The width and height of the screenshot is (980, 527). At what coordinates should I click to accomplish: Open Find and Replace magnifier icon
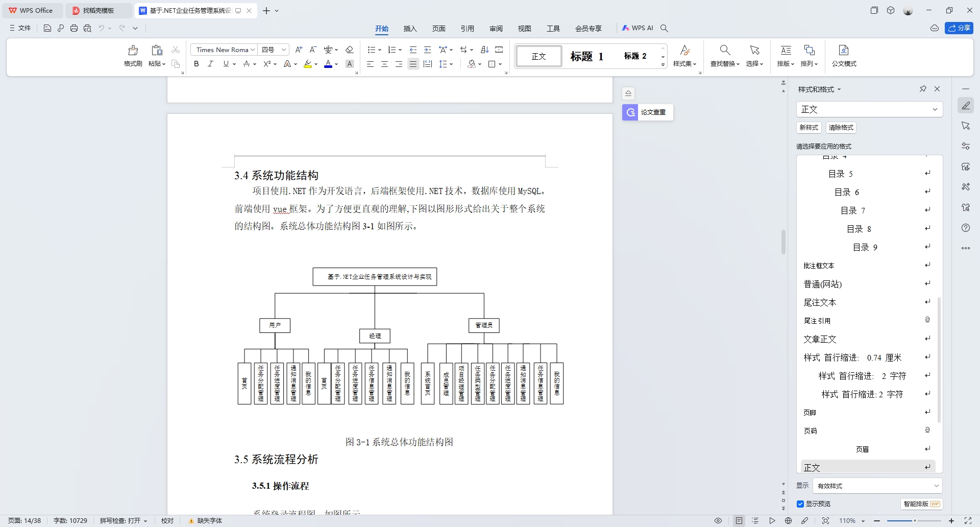[x=725, y=56]
